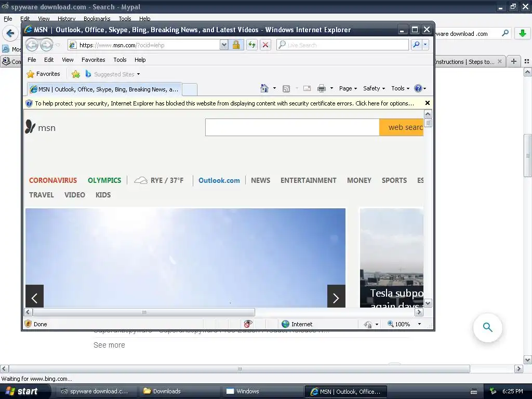Click the Live Search input field

(342, 45)
